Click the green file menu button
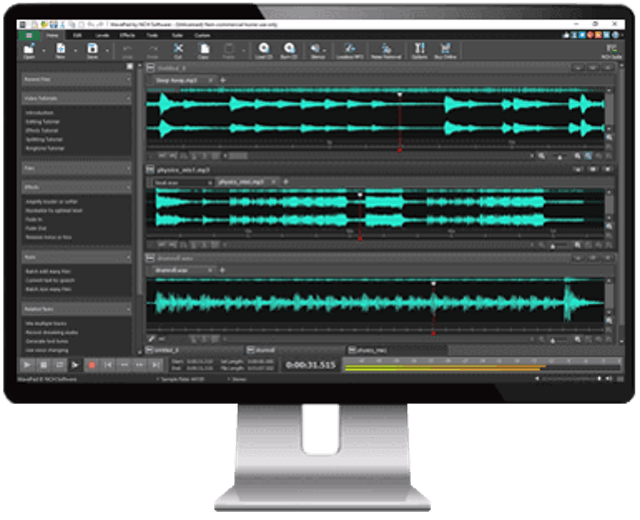The image size is (640, 520). point(29,36)
